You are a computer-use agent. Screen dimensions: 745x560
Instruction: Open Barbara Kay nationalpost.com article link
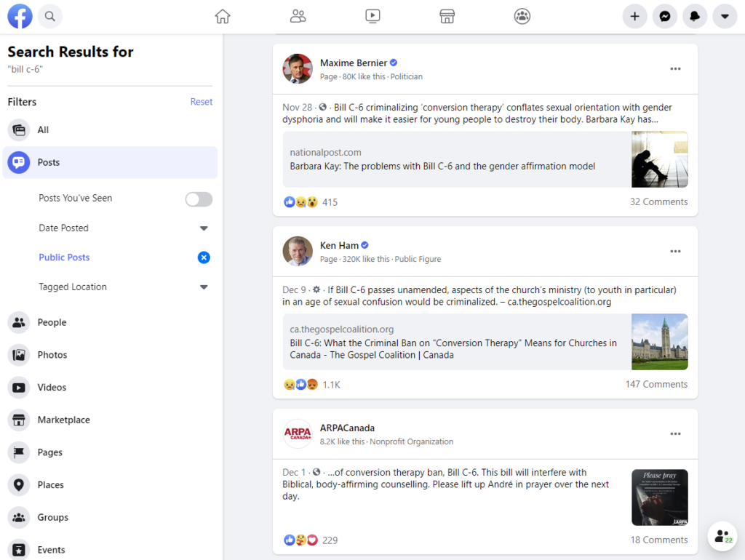[442, 167]
